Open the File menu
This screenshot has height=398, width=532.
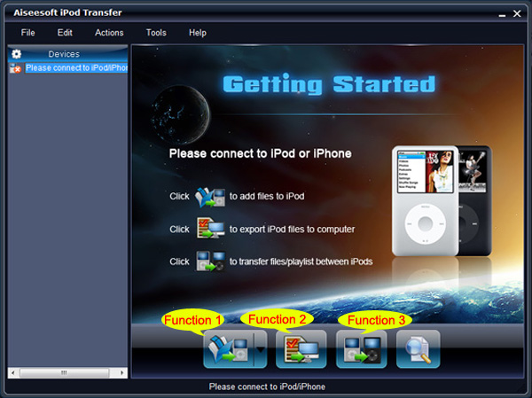[27, 33]
